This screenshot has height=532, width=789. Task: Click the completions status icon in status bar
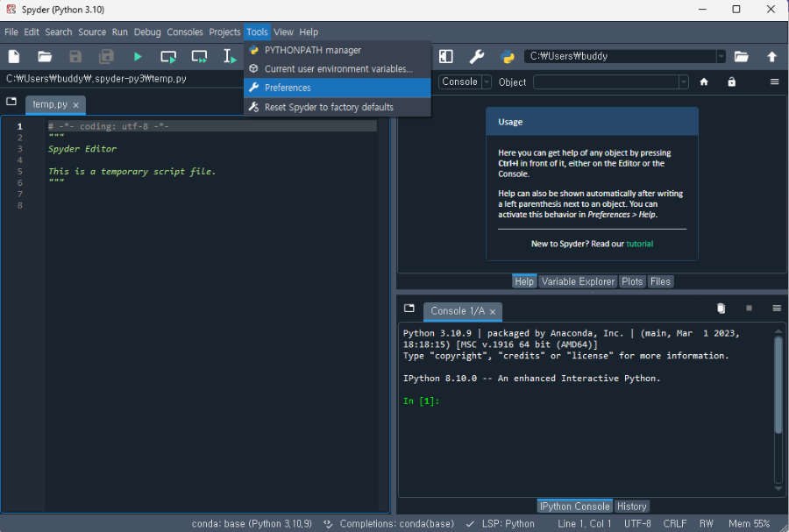pos(328,524)
